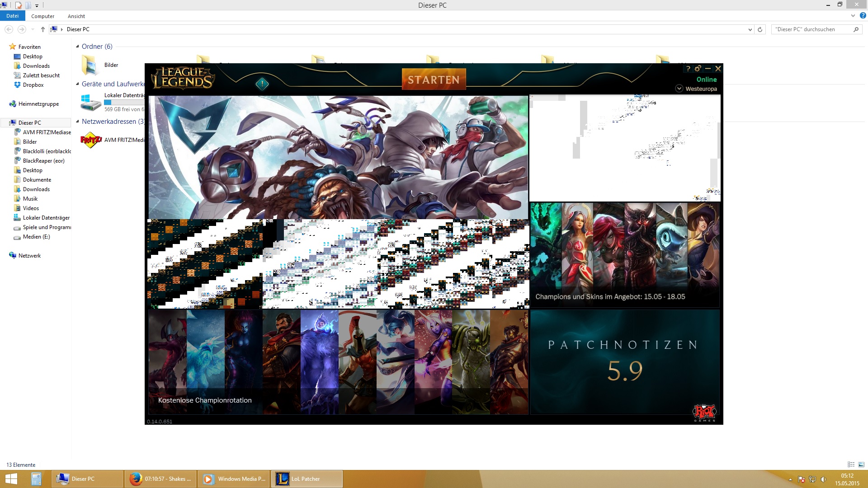The image size is (868, 488).
Task: Switch to large icons view mode
Action: click(x=861, y=465)
